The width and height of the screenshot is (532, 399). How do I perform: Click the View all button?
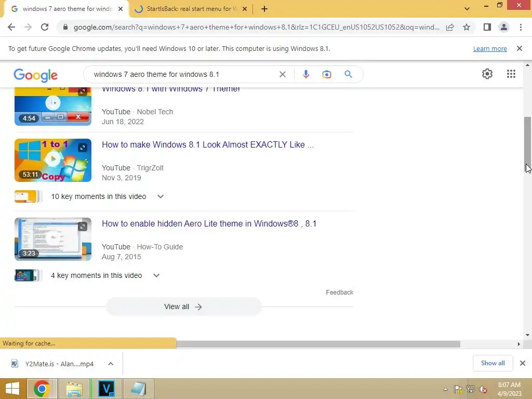[x=183, y=307]
